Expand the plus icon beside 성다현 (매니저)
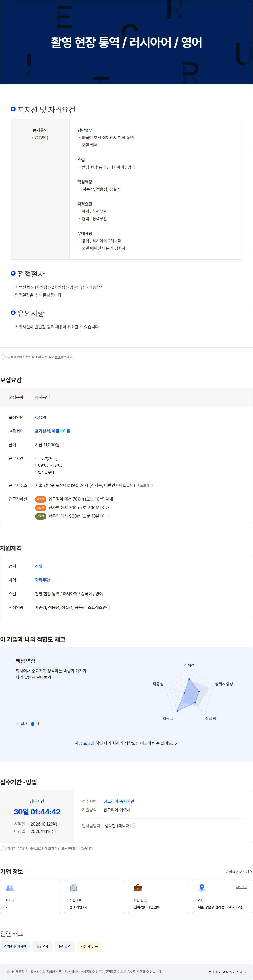The width and height of the screenshot is (253, 980). 134,826
